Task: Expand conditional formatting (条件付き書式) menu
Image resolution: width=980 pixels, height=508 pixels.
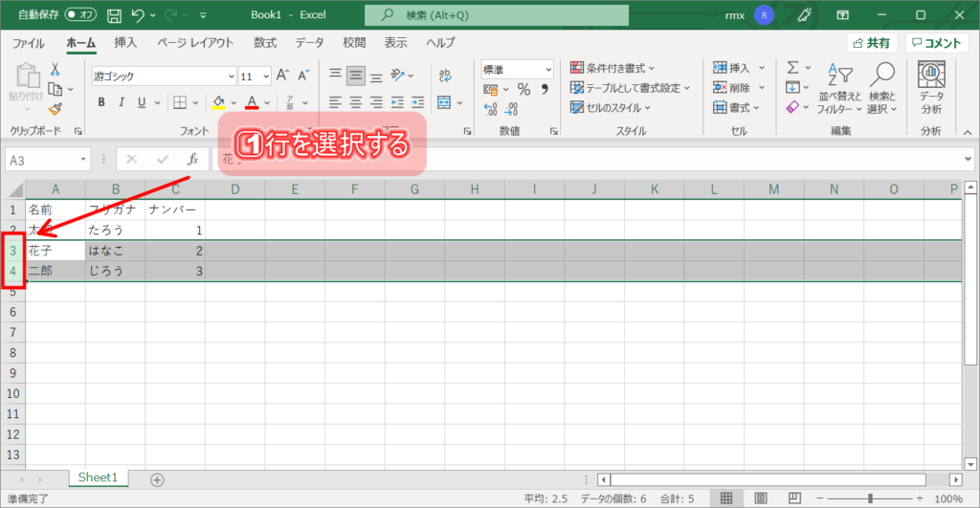Action: (613, 68)
